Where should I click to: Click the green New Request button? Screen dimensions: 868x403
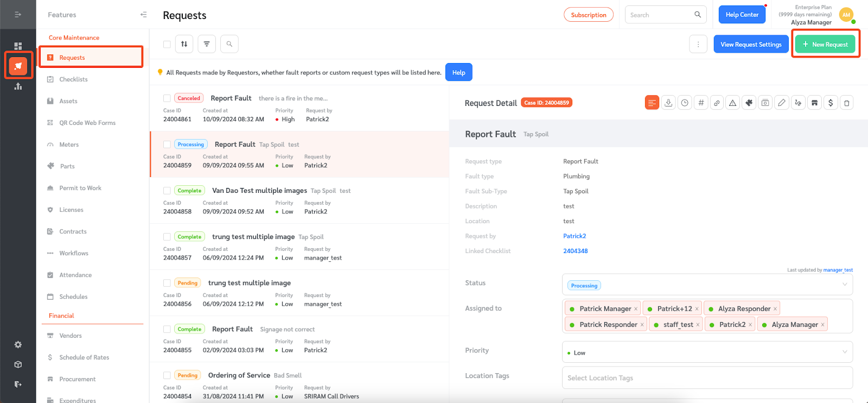click(825, 45)
